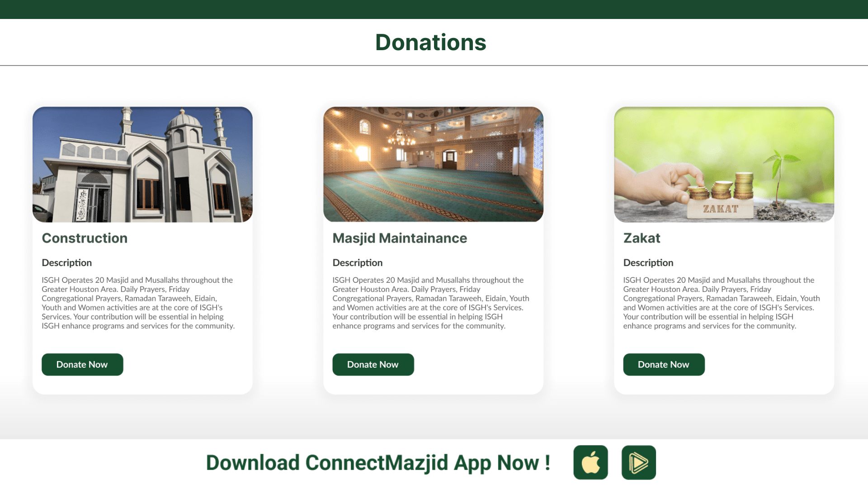Click Donate Now for Construction
The image size is (868, 488).
coord(82,364)
